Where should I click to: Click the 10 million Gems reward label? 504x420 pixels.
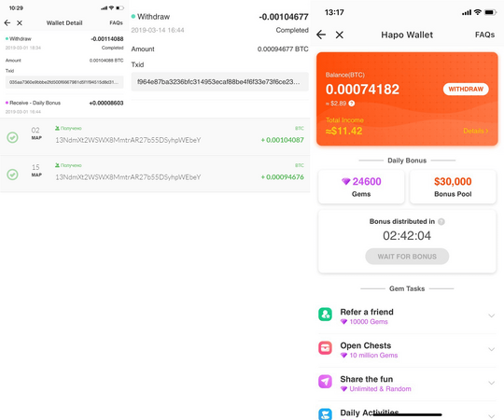click(x=373, y=356)
